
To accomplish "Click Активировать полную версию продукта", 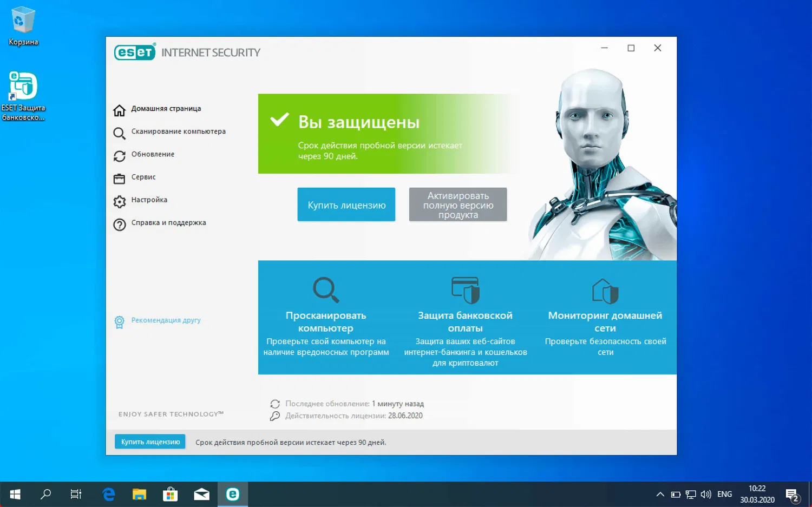I will pos(457,205).
